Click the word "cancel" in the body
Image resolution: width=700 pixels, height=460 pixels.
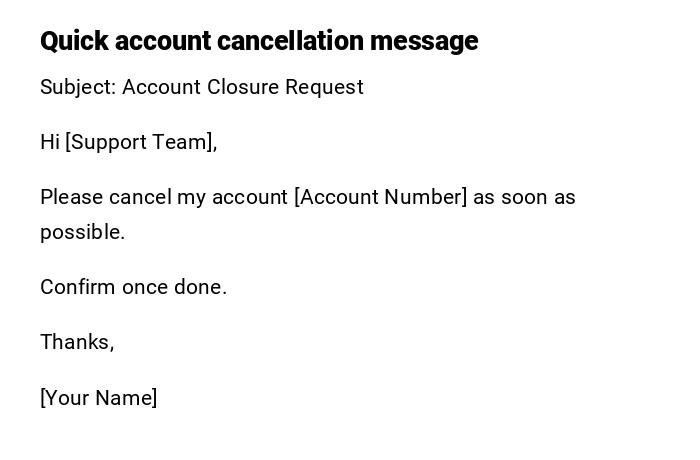tap(140, 197)
